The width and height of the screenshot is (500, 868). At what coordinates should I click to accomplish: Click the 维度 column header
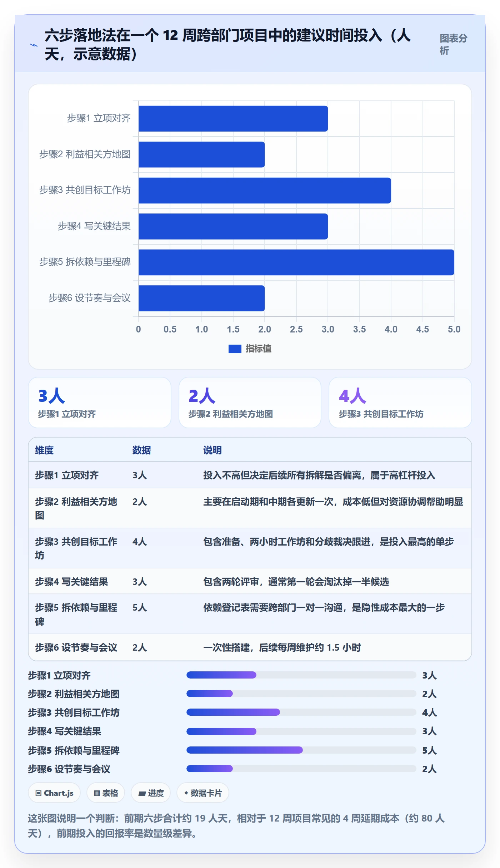coord(44,450)
